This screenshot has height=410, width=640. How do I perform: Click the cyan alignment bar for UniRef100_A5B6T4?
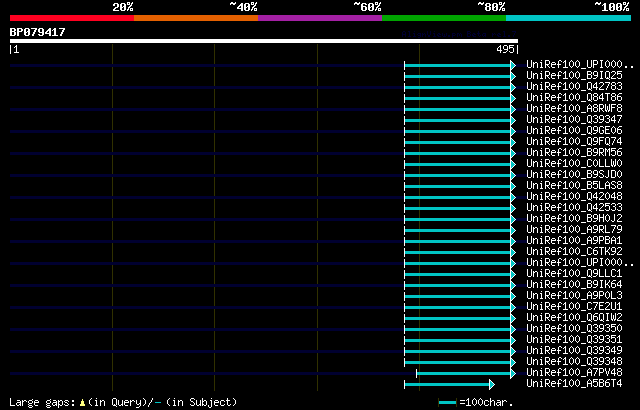(x=447, y=384)
